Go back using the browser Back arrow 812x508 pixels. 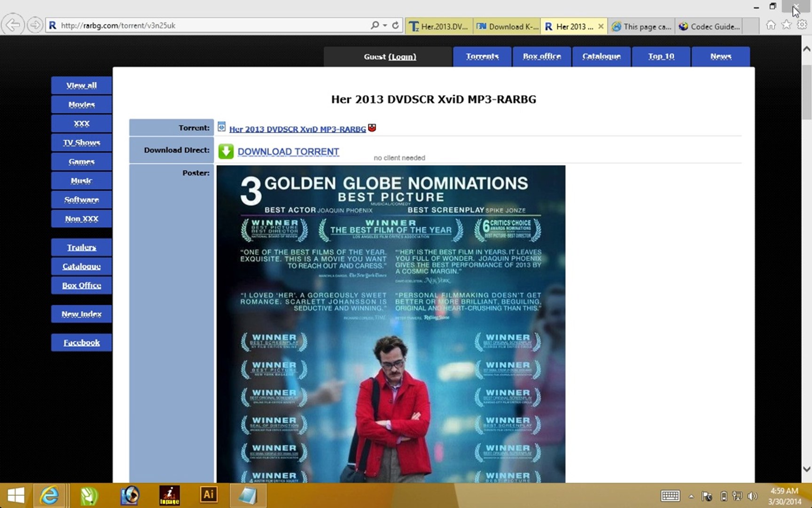coord(13,25)
